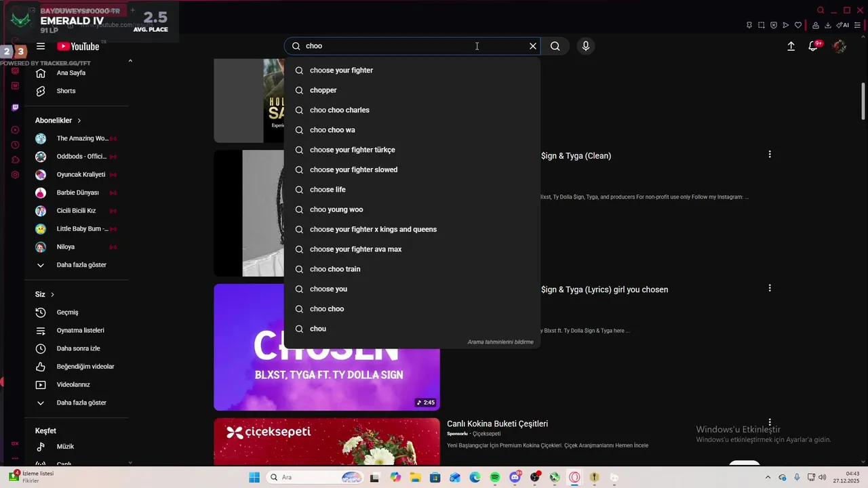
Task: Open the Opera sidebar history clock icon
Action: pos(15,145)
